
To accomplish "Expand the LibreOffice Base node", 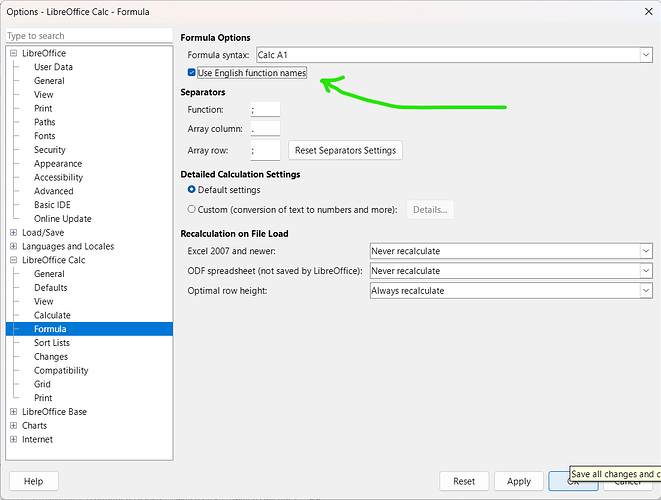I will pyautogui.click(x=13, y=411).
